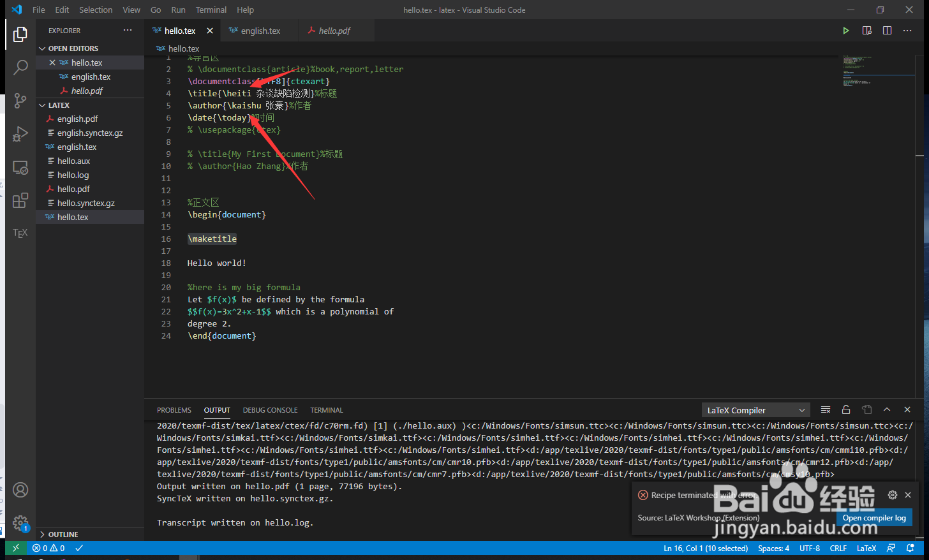Open the Go menu
This screenshot has height=560, width=929.
(x=156, y=10)
